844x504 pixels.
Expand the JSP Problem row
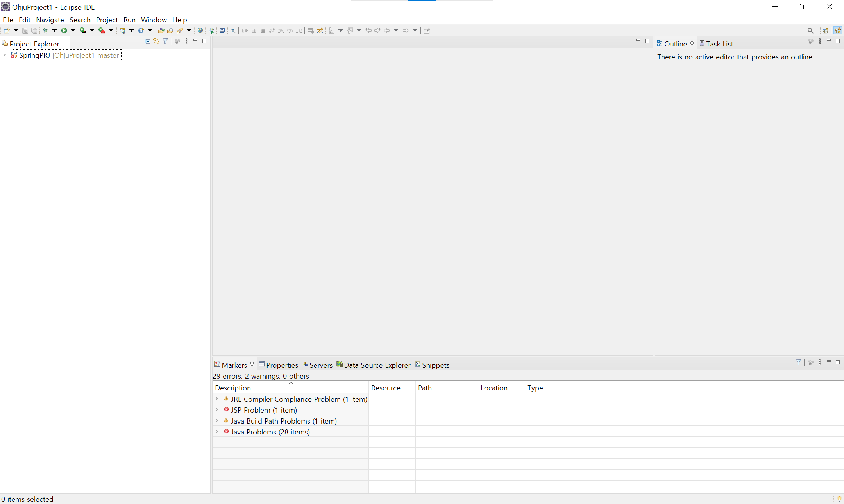(x=217, y=410)
